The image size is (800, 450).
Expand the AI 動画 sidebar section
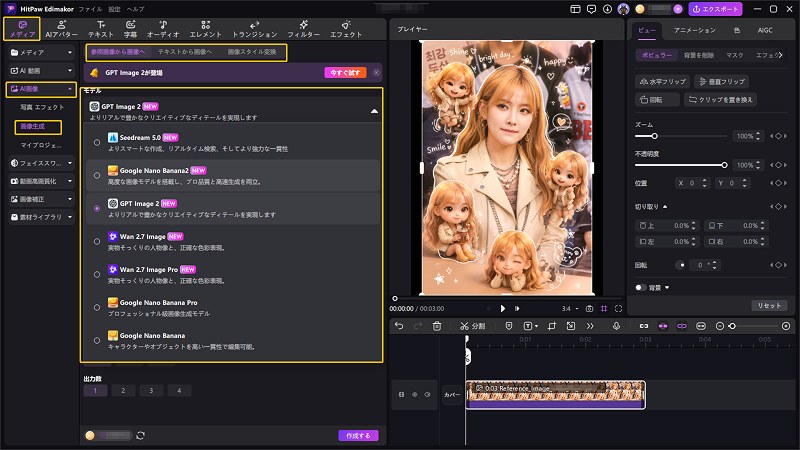click(x=41, y=70)
